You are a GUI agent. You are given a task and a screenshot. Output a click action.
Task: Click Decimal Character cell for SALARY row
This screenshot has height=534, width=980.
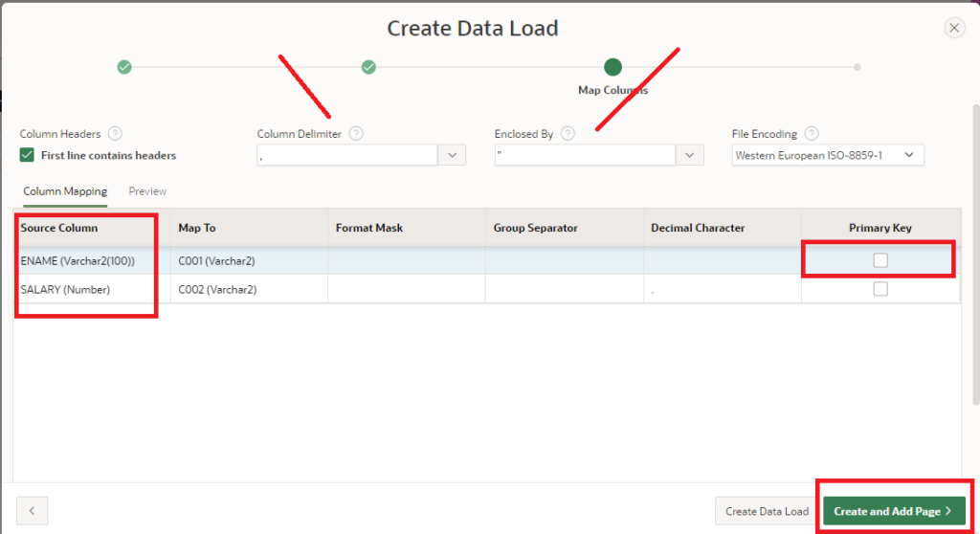pos(722,289)
